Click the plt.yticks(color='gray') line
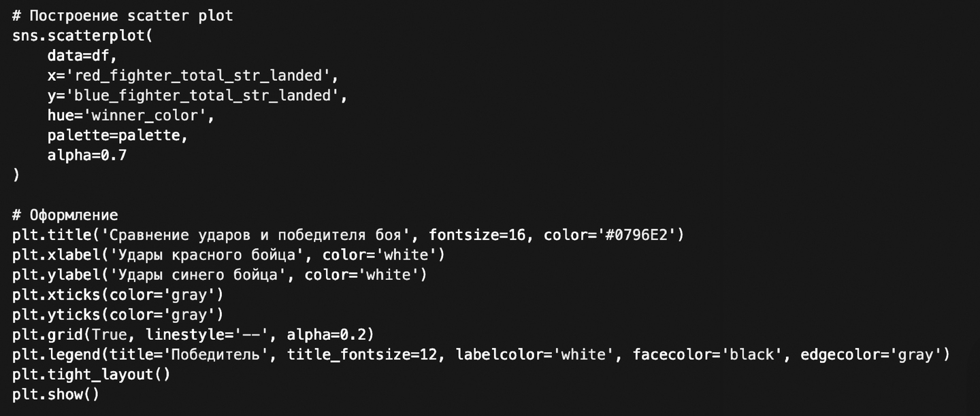This screenshot has height=416, width=980. click(x=118, y=315)
